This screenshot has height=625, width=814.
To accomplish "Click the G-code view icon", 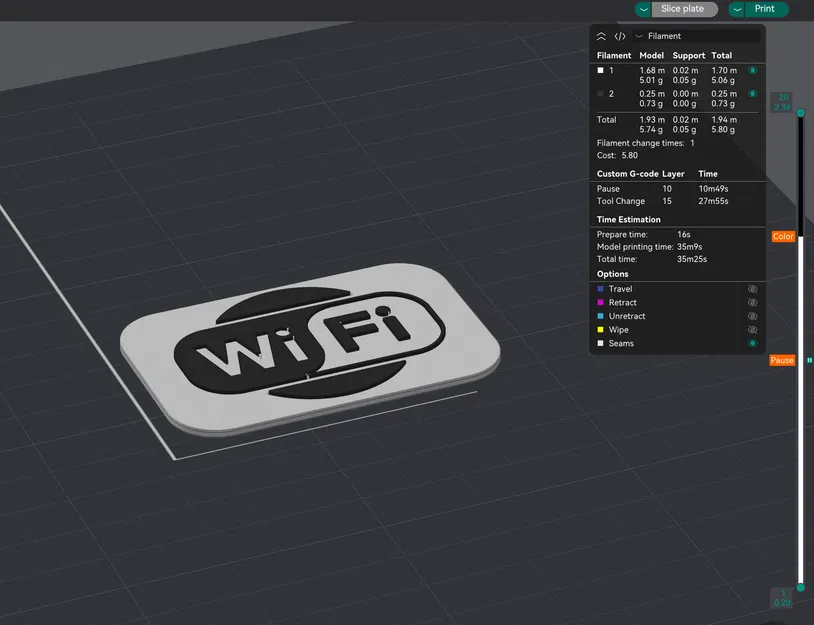I will coord(620,36).
